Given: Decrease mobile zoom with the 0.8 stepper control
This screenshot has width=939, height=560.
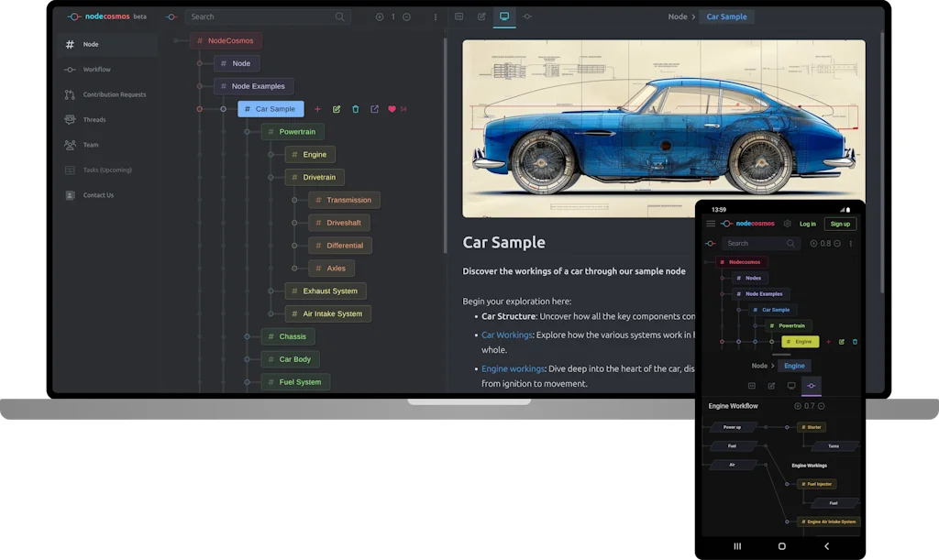Looking at the screenshot, I should click(x=837, y=243).
